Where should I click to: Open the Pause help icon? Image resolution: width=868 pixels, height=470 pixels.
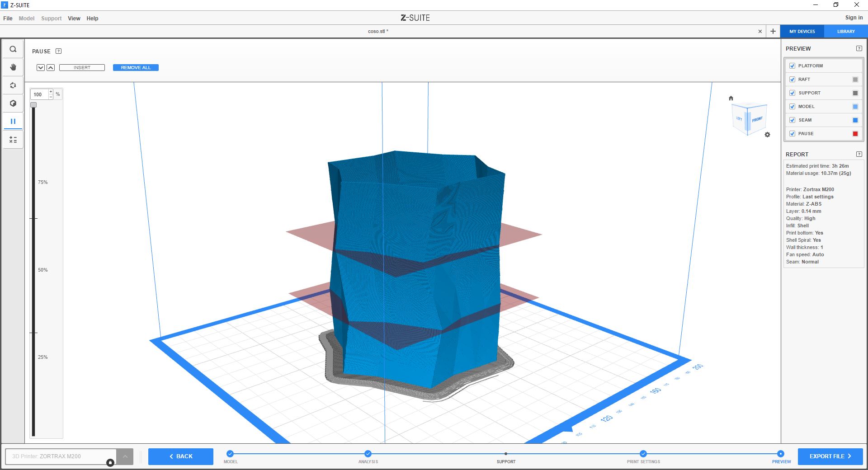(58, 51)
